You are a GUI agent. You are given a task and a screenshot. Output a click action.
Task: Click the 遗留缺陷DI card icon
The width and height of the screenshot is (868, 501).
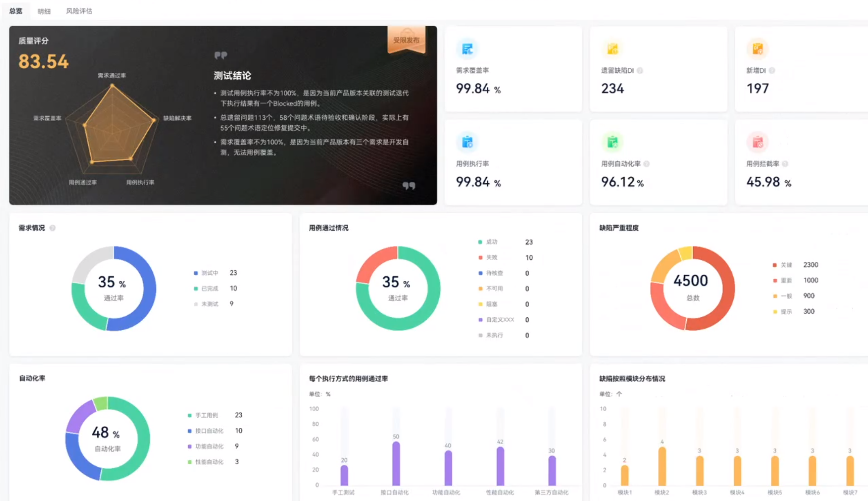click(612, 49)
